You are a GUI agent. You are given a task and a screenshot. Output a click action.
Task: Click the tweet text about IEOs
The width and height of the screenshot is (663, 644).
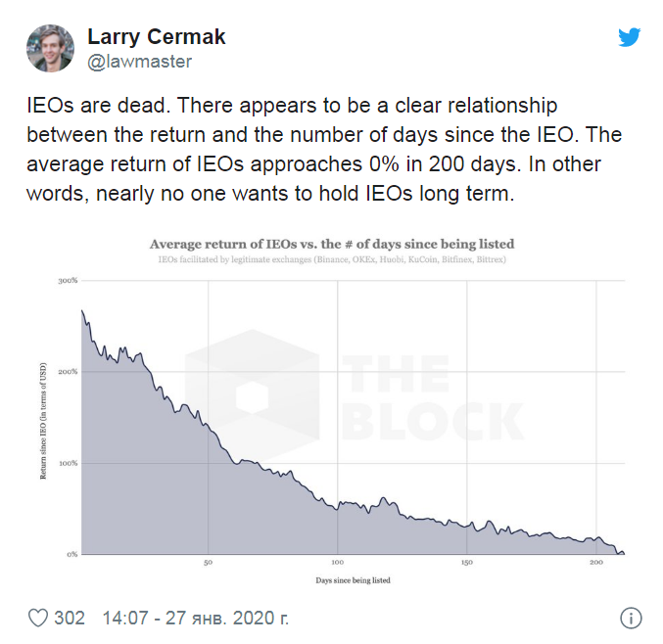(x=324, y=150)
